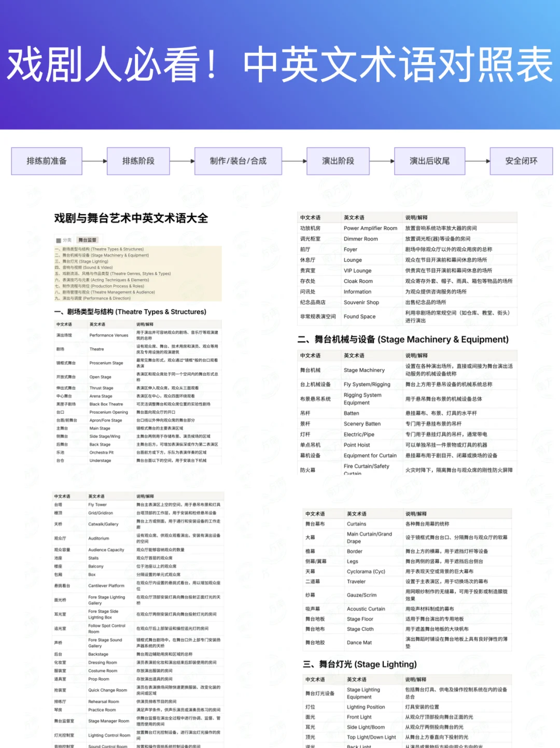
Task: Click the Black Box Theatre cell
Action: point(106,404)
